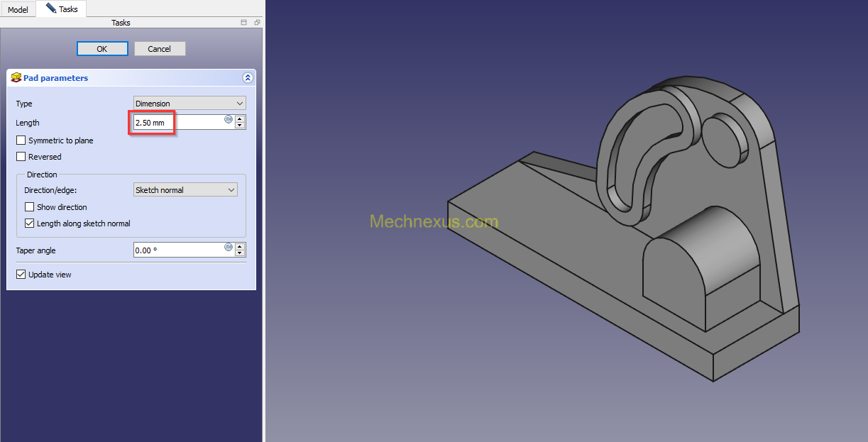Image resolution: width=868 pixels, height=442 pixels.
Task: Open the Type dropdown showing Dimension
Action: [189, 104]
